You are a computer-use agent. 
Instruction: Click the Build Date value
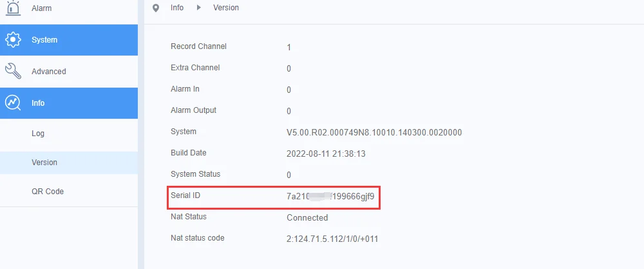[x=326, y=154]
